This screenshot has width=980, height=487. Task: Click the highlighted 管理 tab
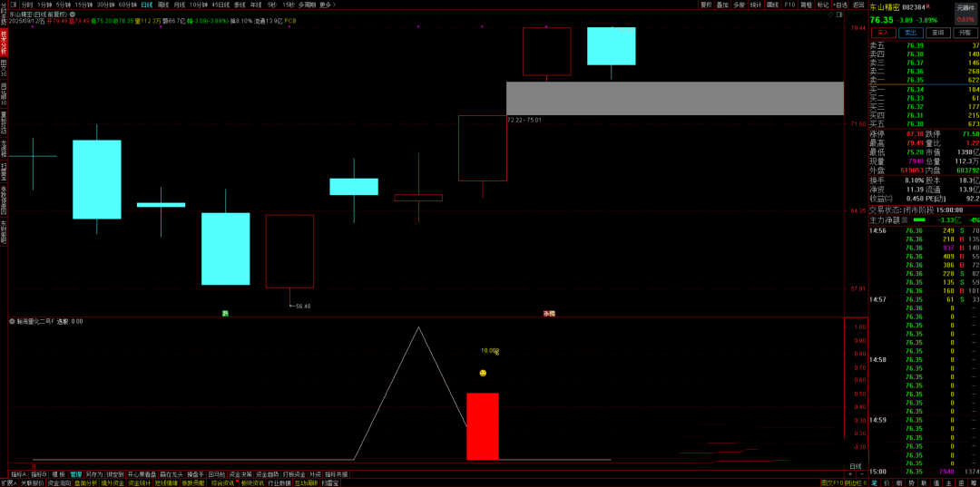click(x=75, y=474)
